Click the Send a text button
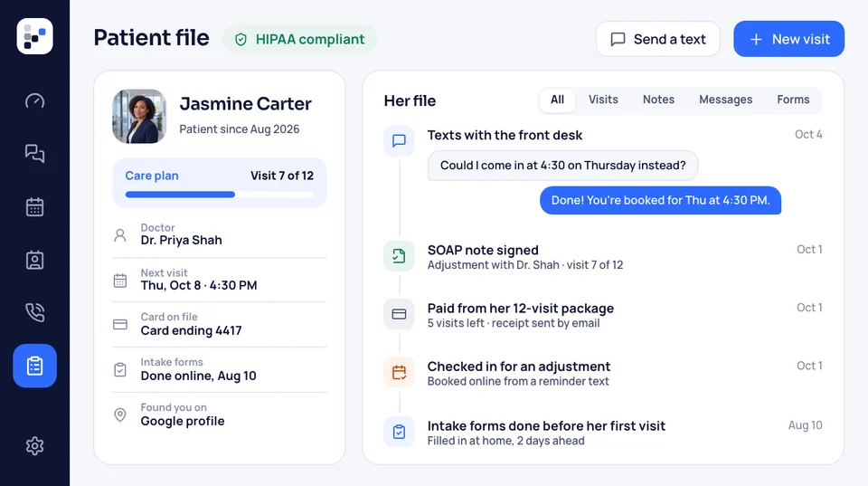The width and height of the screenshot is (868, 486). (x=658, y=39)
